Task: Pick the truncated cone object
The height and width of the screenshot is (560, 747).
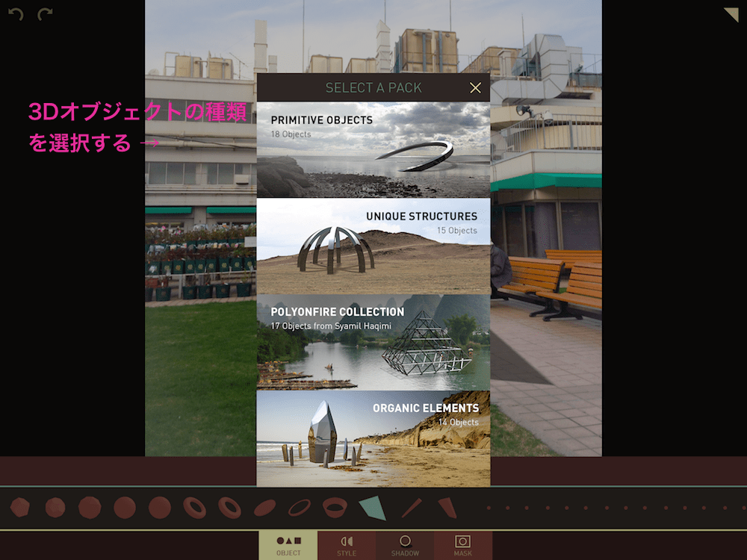Action: [447, 508]
